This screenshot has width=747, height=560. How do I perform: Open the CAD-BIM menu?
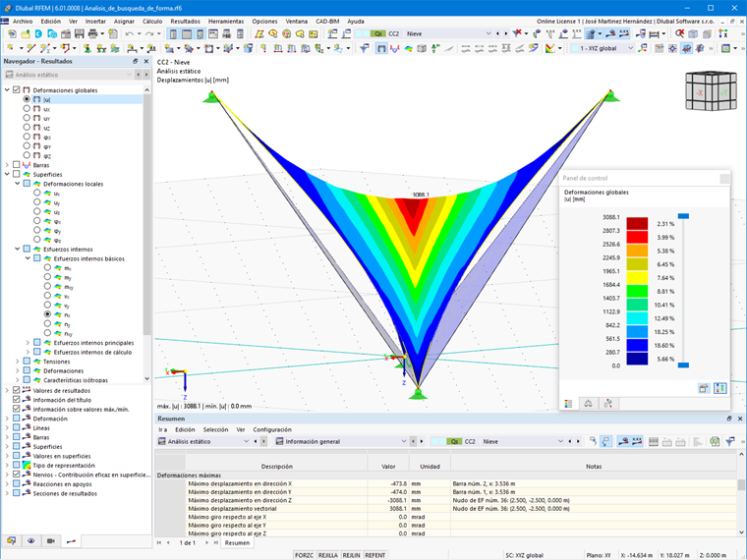click(326, 22)
